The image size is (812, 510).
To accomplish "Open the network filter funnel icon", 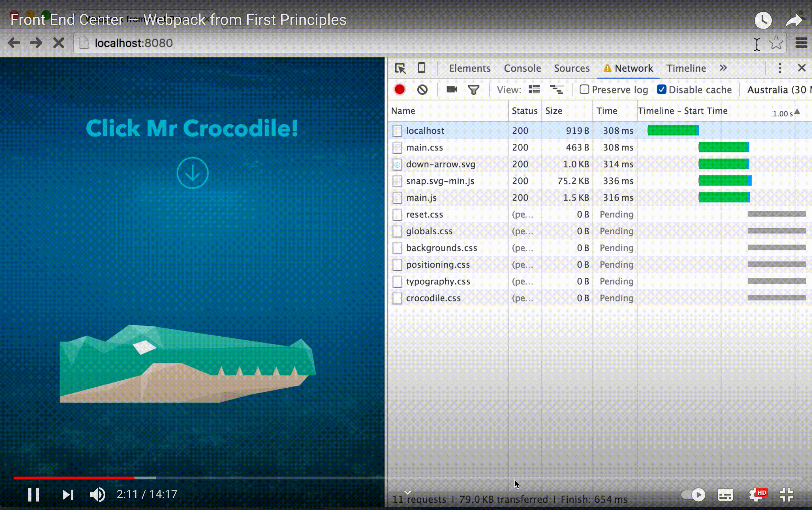I will (x=474, y=90).
